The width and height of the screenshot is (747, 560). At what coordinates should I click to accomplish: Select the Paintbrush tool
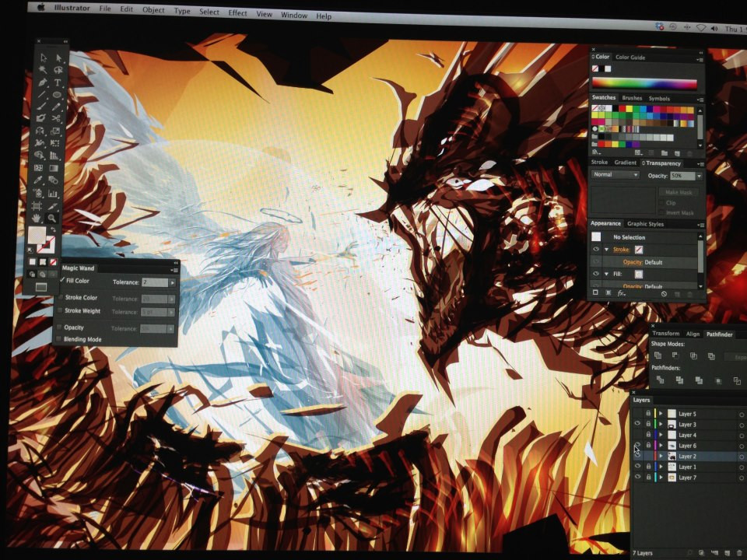[x=41, y=107]
